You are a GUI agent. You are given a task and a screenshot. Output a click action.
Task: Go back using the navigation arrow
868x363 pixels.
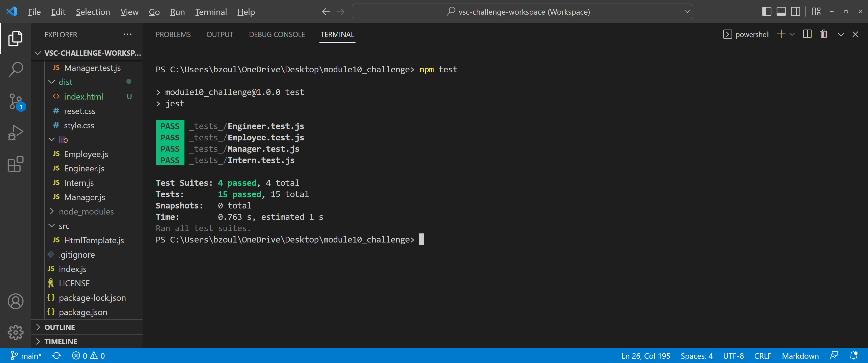click(x=326, y=12)
